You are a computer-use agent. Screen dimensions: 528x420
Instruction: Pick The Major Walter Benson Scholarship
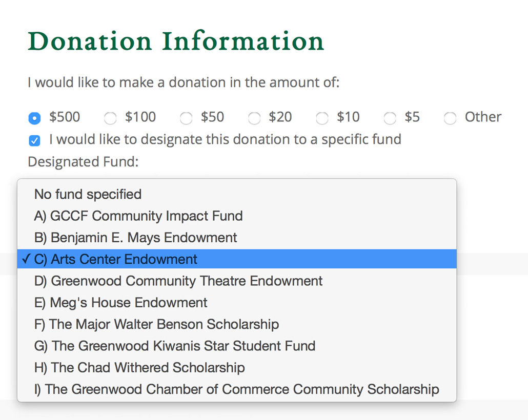click(x=237, y=324)
